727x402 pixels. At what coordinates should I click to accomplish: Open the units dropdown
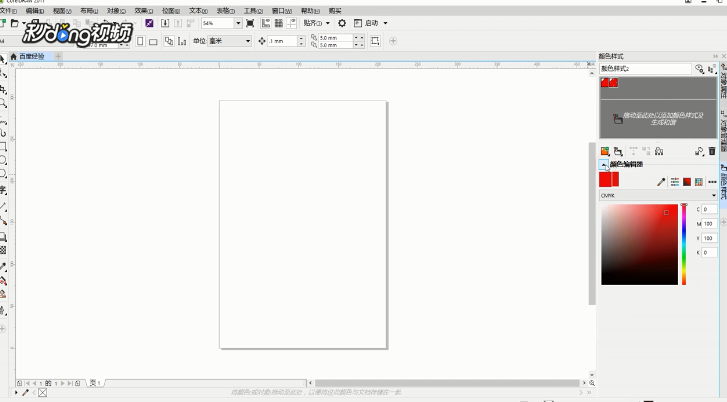point(230,41)
